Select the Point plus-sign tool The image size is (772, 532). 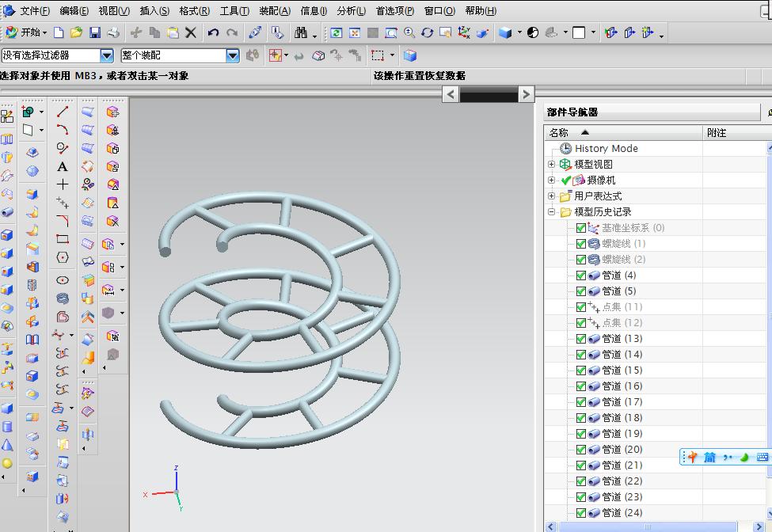(63, 184)
